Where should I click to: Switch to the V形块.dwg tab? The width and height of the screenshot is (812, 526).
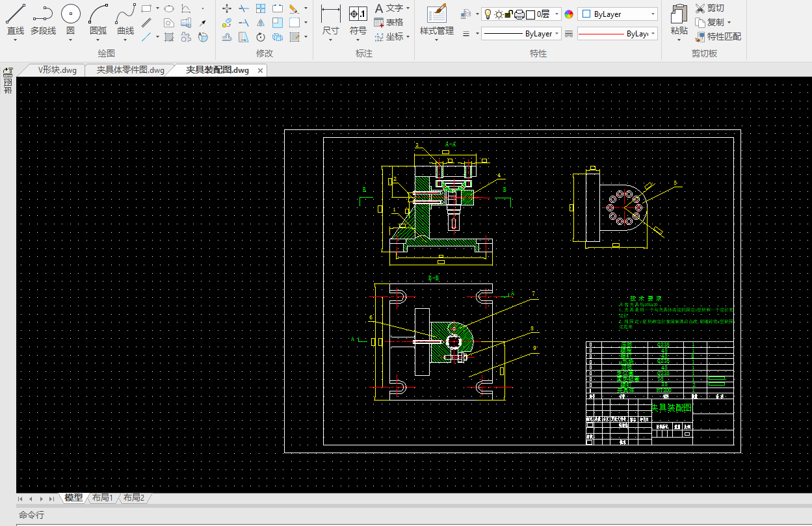tap(57, 70)
